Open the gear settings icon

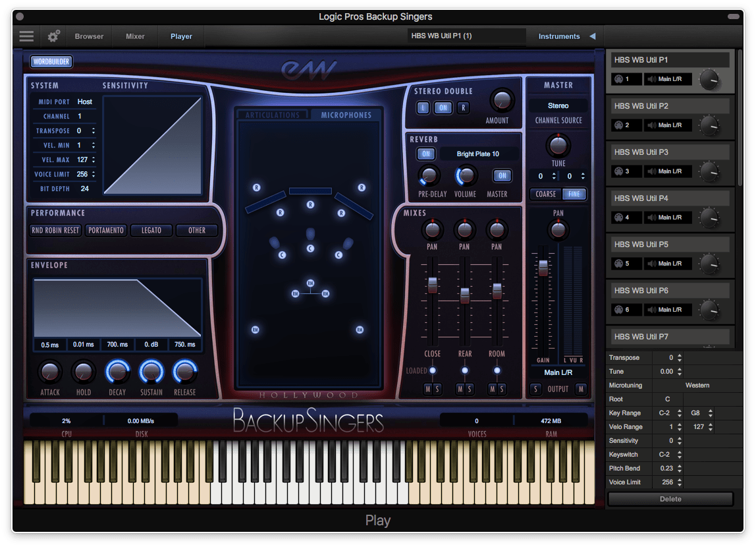tap(53, 36)
